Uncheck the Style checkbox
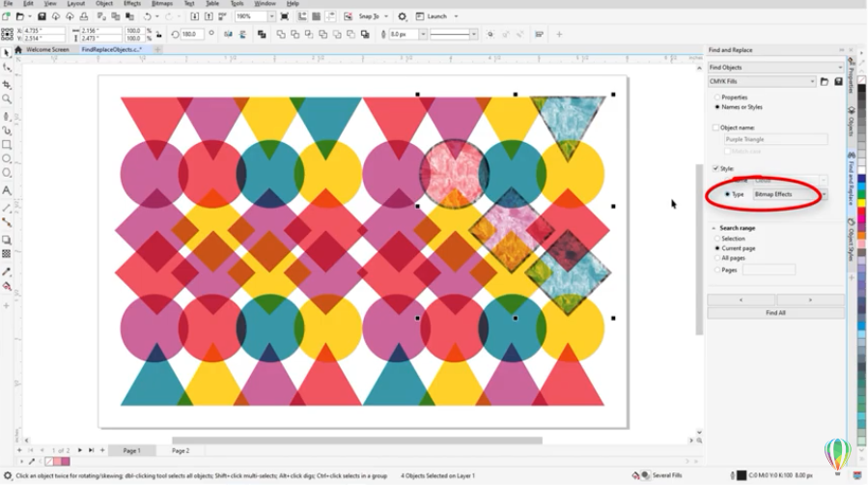 click(715, 168)
